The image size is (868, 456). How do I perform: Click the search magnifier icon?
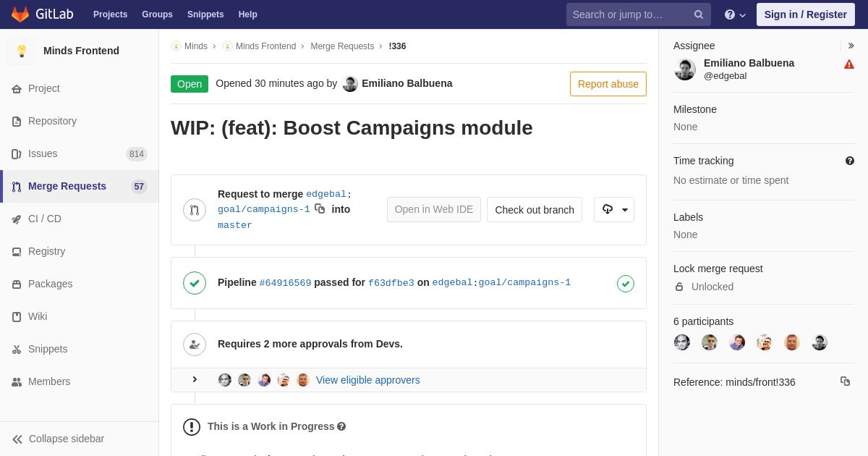point(699,14)
